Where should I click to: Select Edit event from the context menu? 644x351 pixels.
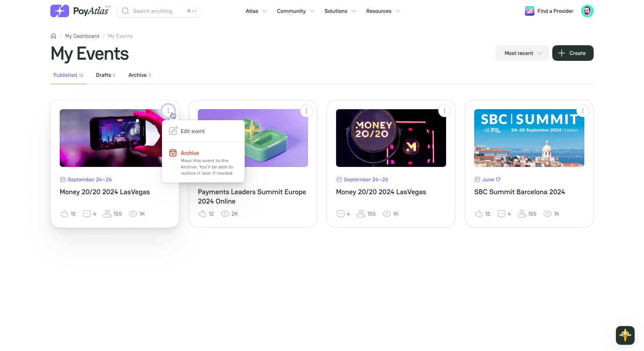click(x=192, y=131)
